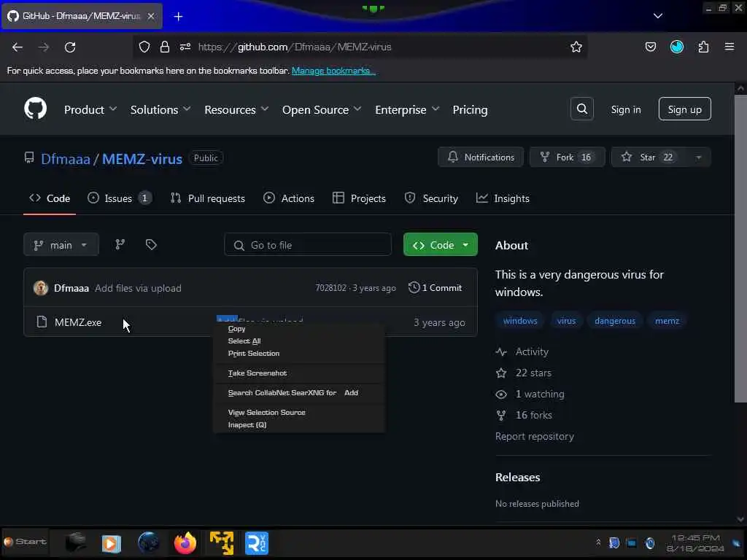Open the Security tab
The height and width of the screenshot is (560, 747).
click(431, 198)
